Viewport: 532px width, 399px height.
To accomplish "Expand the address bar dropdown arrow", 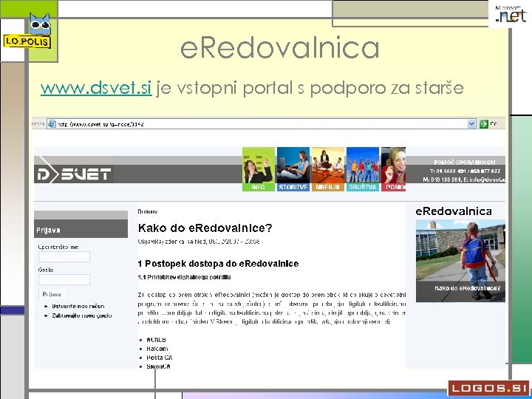I will click(x=471, y=124).
